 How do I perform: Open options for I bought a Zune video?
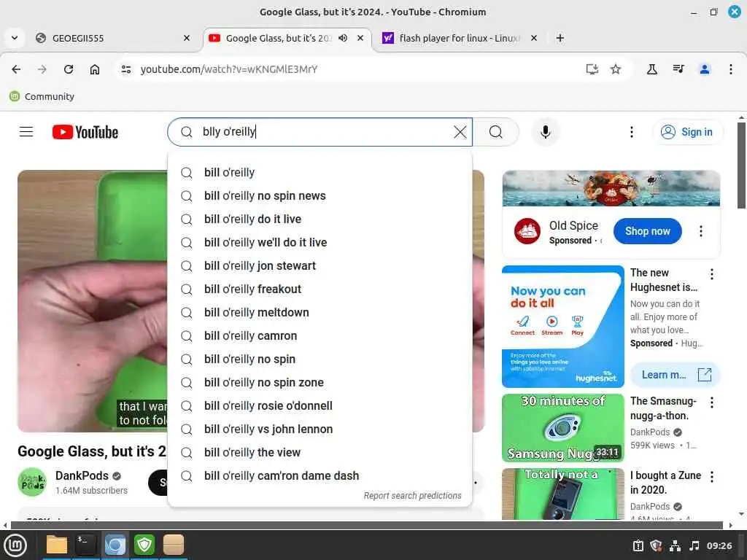point(712,477)
